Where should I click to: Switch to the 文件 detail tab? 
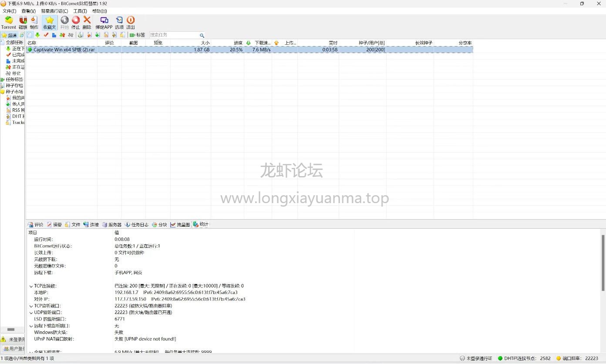73,224
